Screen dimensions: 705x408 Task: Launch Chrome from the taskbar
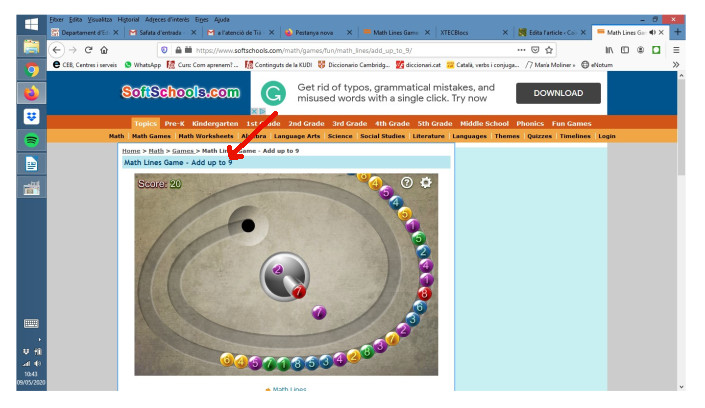coord(31,70)
